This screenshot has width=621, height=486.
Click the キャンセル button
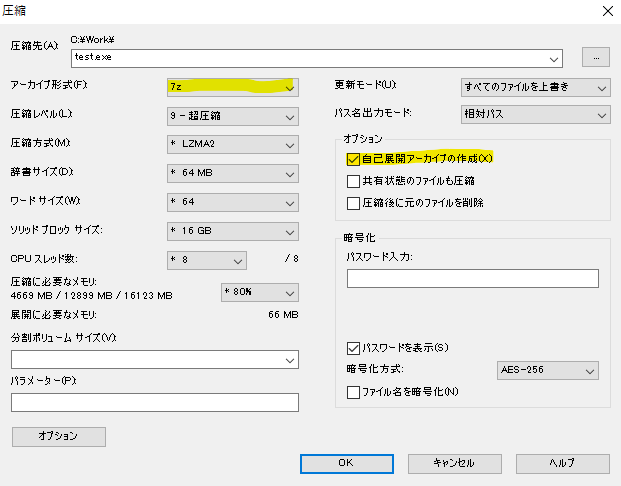coord(455,463)
